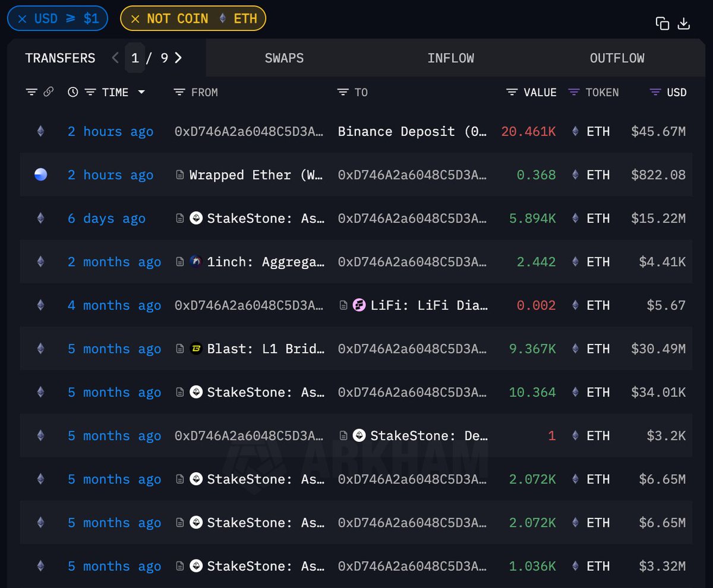Switch to the OUTFLOW tab
The width and height of the screenshot is (713, 588).
pyautogui.click(x=617, y=58)
